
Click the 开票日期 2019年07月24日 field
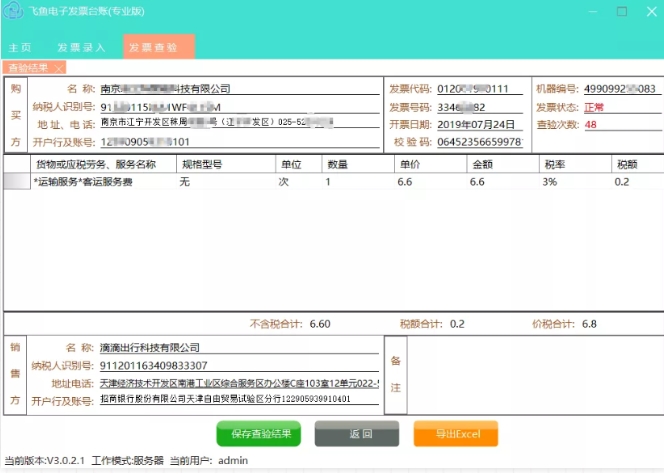click(x=480, y=125)
